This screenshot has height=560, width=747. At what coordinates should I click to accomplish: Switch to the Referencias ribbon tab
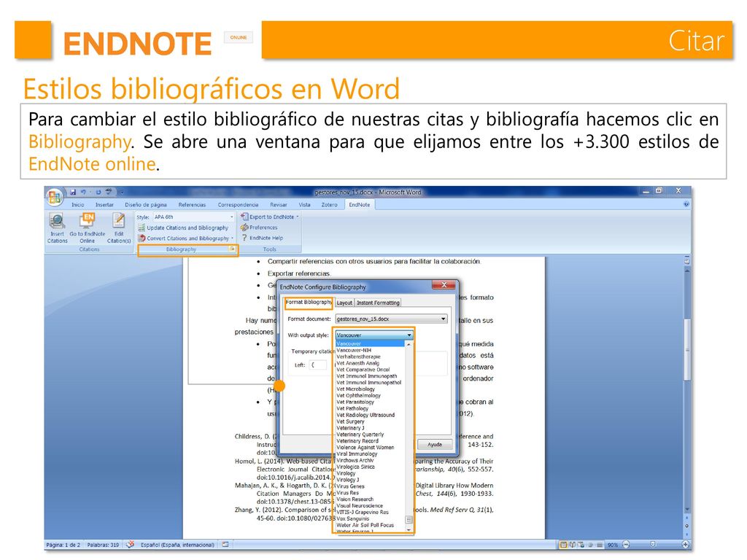[192, 205]
